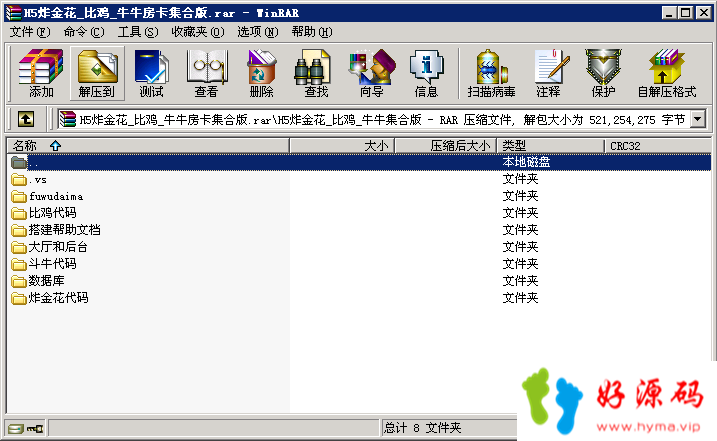
Task: Minimize the WinRAR window
Action: (x=669, y=13)
